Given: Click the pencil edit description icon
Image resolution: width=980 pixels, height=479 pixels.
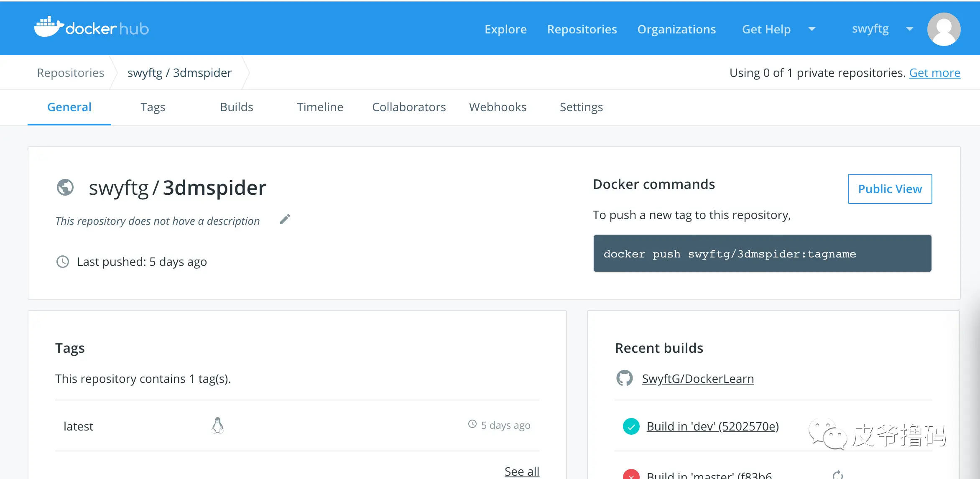Looking at the screenshot, I should tap(285, 219).
